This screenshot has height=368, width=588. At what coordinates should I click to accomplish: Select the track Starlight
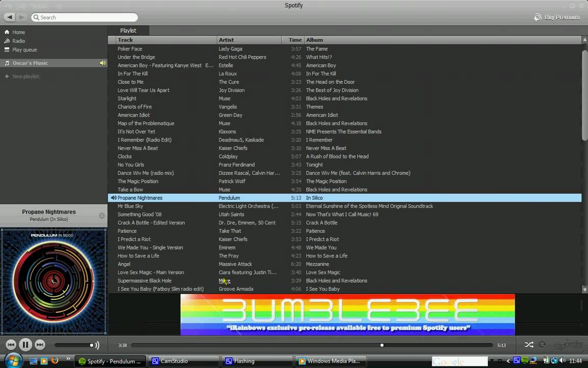127,98
